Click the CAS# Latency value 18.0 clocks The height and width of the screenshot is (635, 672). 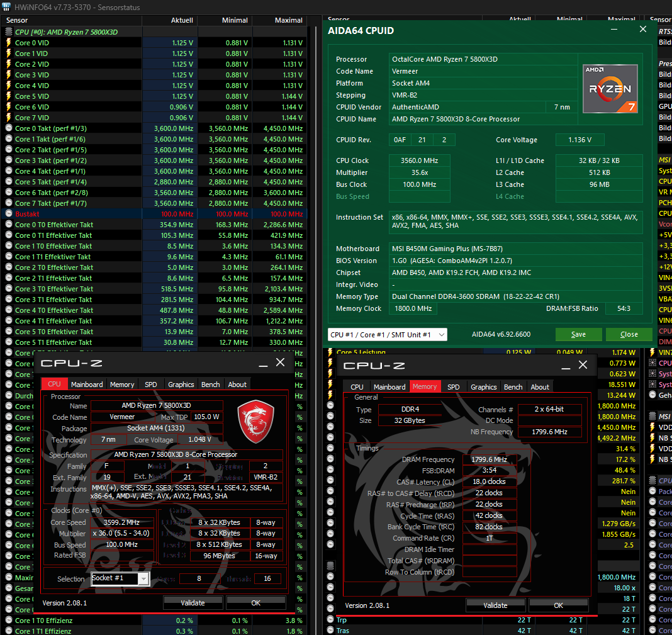[490, 481]
